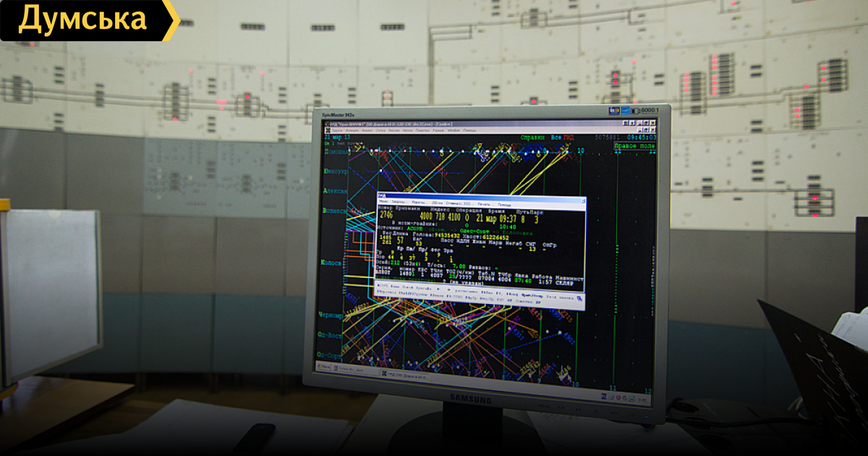The height and width of the screenshot is (456, 868).
Task: Click the Правое поле label button
Action: click(634, 145)
